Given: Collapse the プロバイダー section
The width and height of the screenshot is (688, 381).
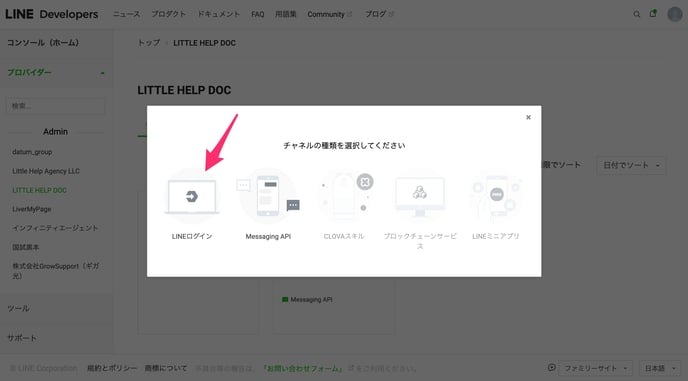Looking at the screenshot, I should (56, 72).
